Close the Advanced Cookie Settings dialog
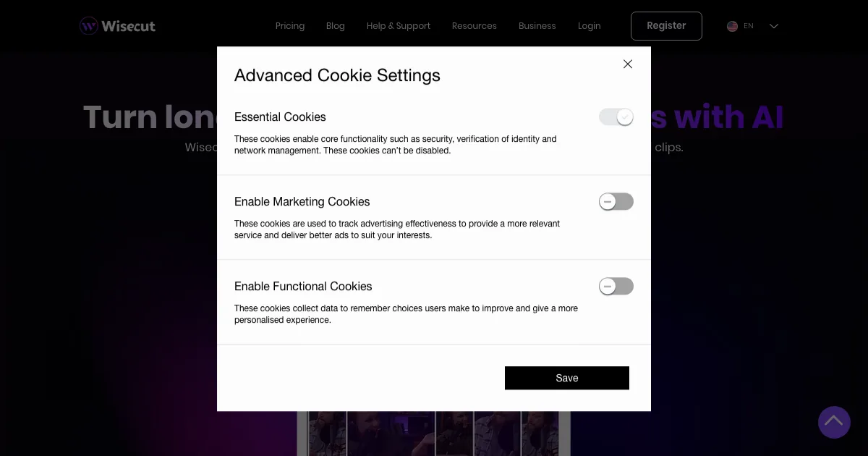868x456 pixels. click(628, 64)
